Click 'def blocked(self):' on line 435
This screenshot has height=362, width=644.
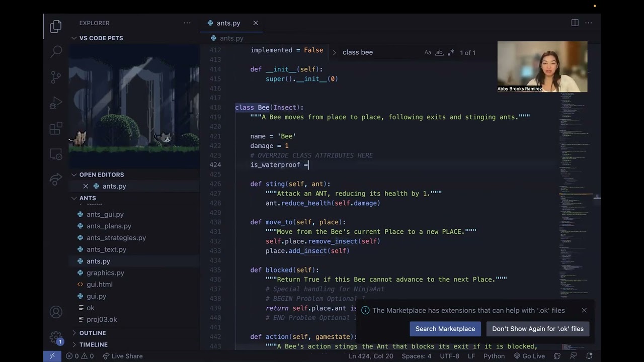pyautogui.click(x=285, y=270)
